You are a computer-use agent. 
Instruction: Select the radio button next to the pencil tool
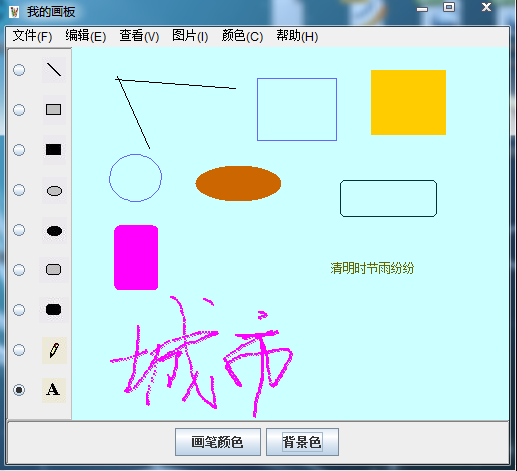tap(19, 350)
